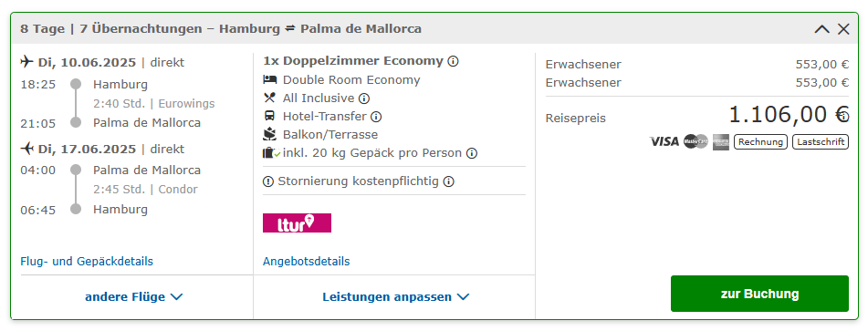Show luggage info for 20 kg Gepäck

(471, 153)
